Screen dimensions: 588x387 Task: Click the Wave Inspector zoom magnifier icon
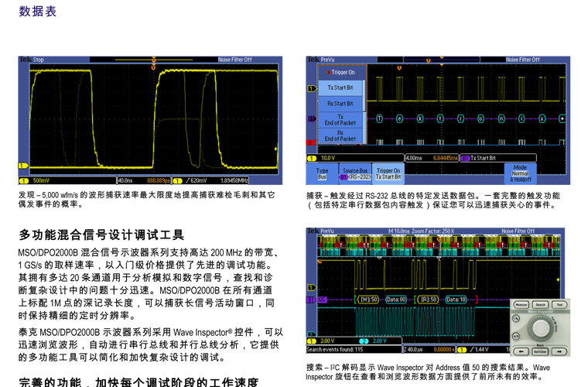tap(516, 319)
